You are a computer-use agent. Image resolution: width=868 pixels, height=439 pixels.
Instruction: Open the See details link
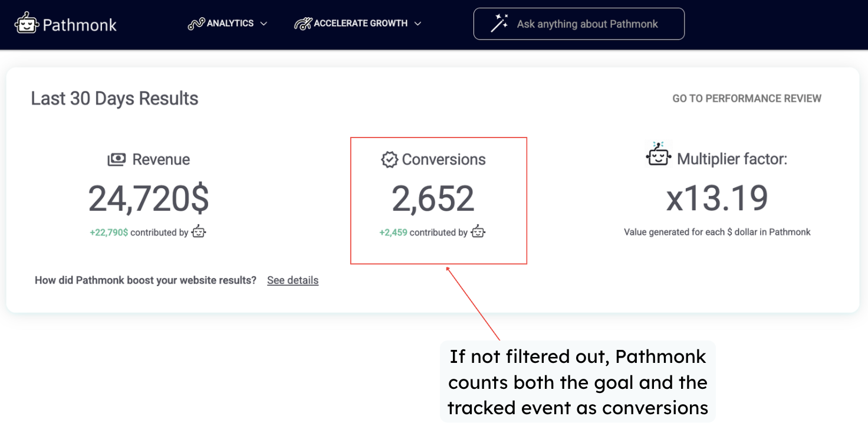click(x=292, y=280)
